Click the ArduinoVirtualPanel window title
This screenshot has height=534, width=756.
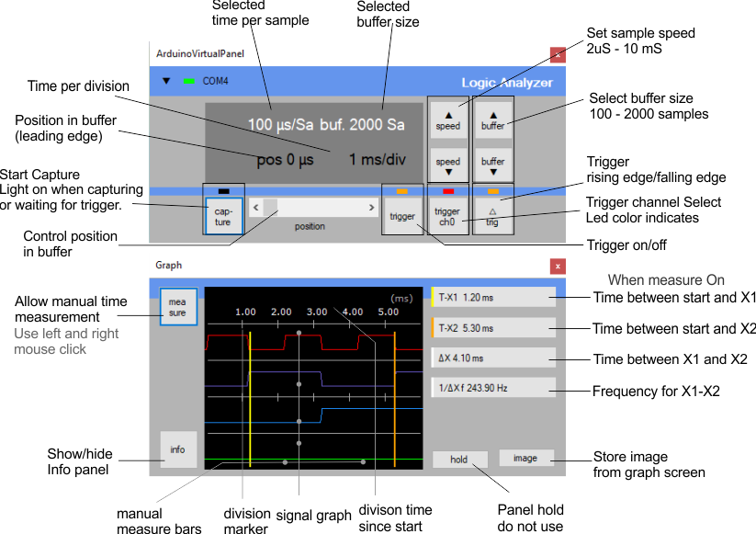200,53
